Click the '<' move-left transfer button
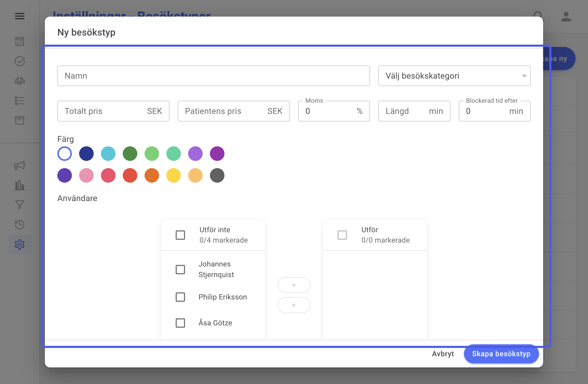588x384 pixels. (x=294, y=305)
